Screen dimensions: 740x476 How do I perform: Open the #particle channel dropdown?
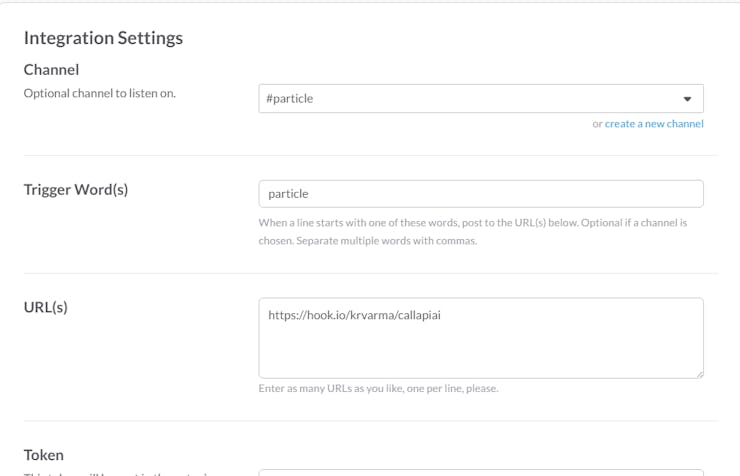481,99
